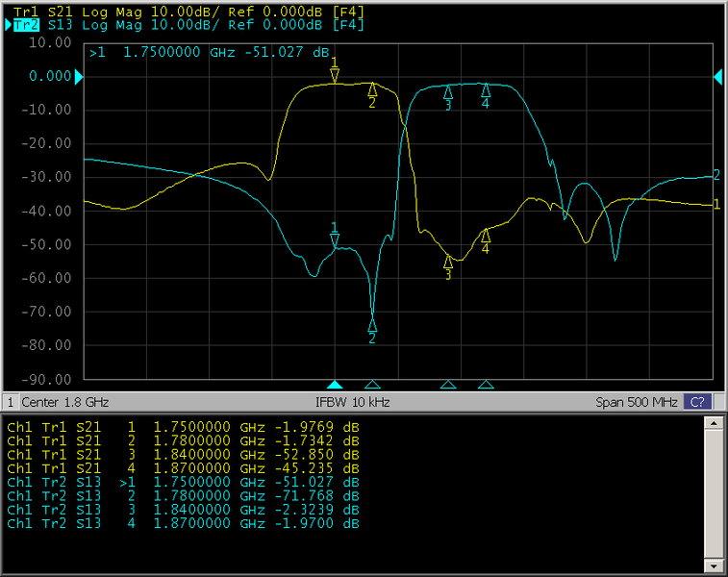Click the Span 500 MHz field
Screen dimensions: 728x577
(637, 402)
